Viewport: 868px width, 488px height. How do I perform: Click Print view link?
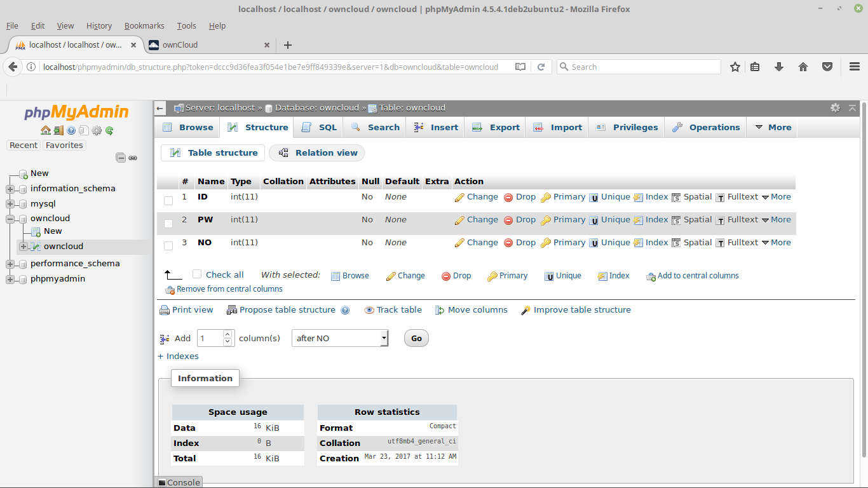(186, 310)
